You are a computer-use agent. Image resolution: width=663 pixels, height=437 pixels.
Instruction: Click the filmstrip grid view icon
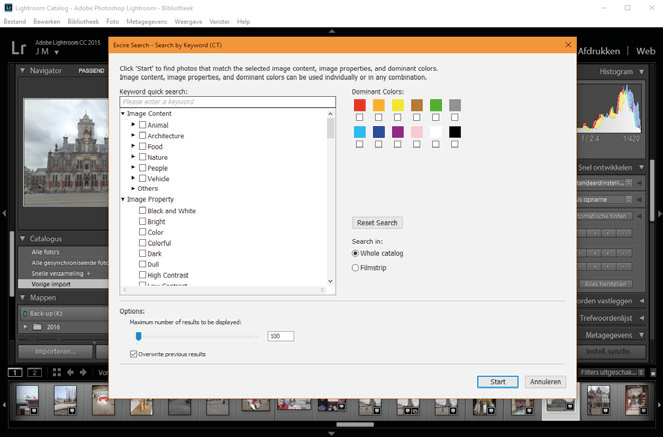56,372
